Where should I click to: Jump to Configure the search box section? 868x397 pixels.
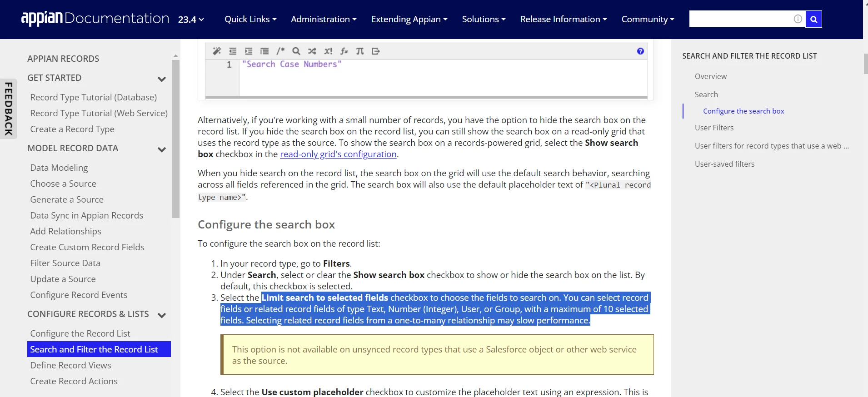click(743, 111)
